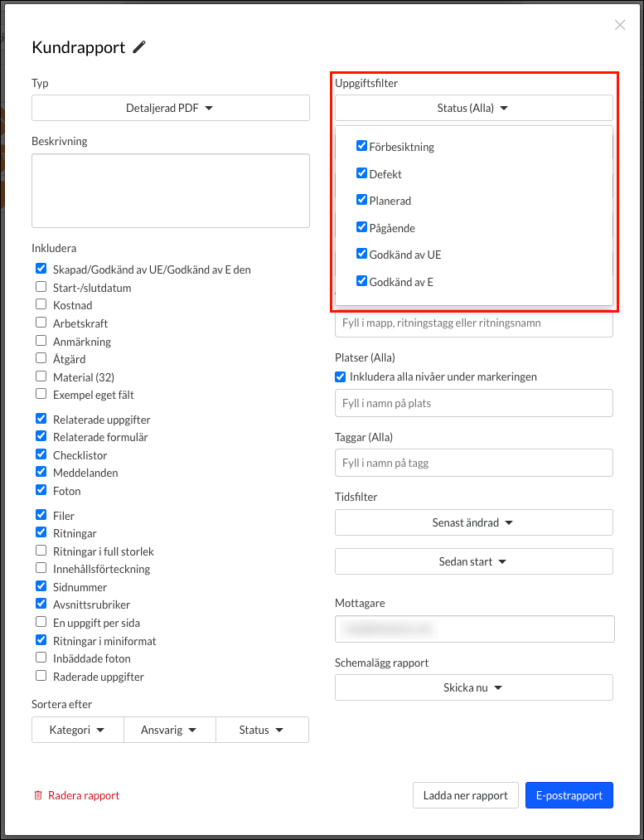Image resolution: width=644 pixels, height=840 pixels.
Task: Click the Taggar name input field
Action: (x=473, y=463)
